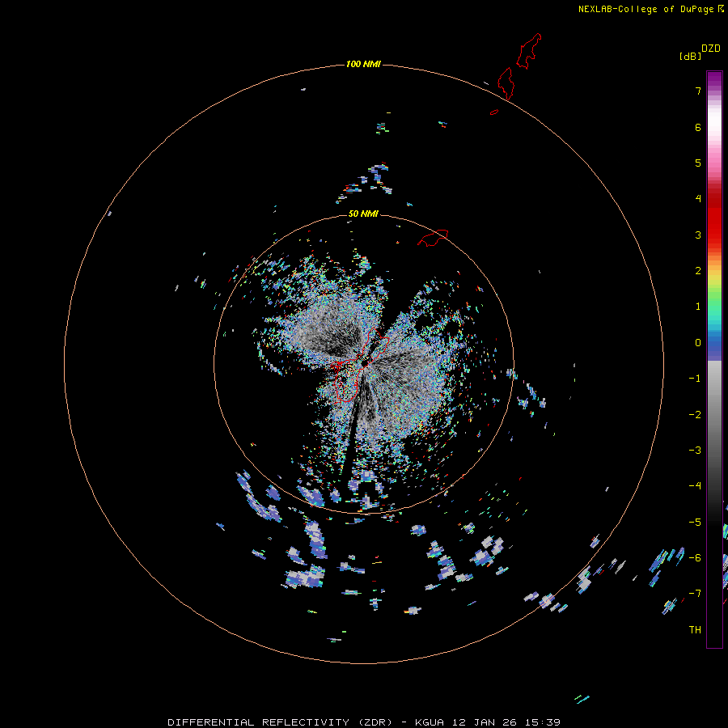Click the northernmost red island outline beyond 100 NMI
Image resolution: width=728 pixels, height=728 pixels.
point(529,51)
